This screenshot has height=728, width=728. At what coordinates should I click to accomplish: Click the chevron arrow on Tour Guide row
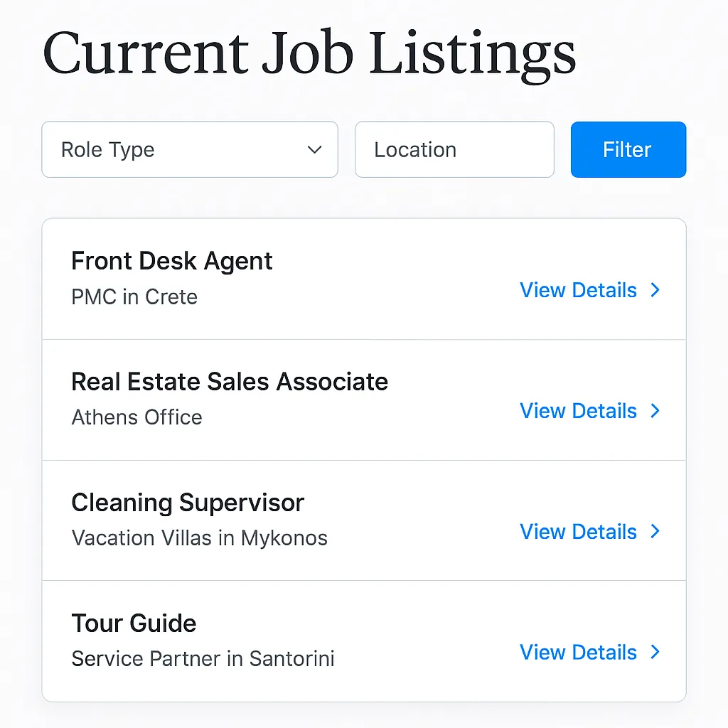coord(655,653)
